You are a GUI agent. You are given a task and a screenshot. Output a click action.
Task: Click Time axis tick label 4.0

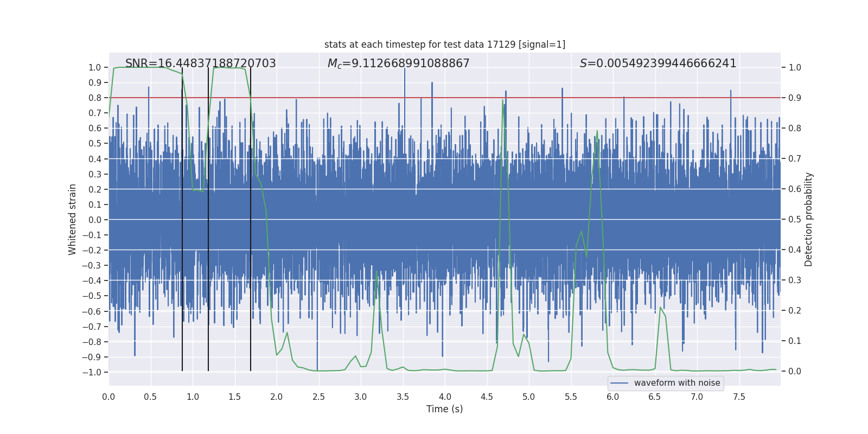coord(445,397)
